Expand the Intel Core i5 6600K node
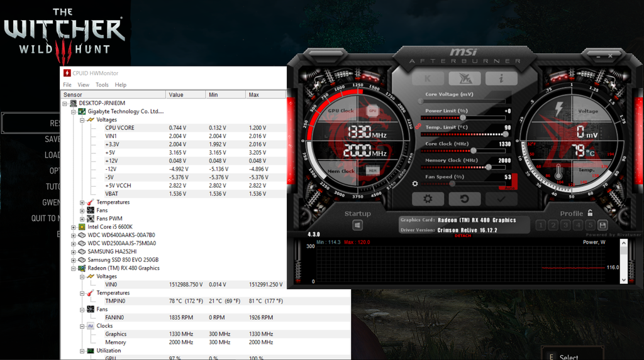The image size is (644, 360). (x=74, y=227)
